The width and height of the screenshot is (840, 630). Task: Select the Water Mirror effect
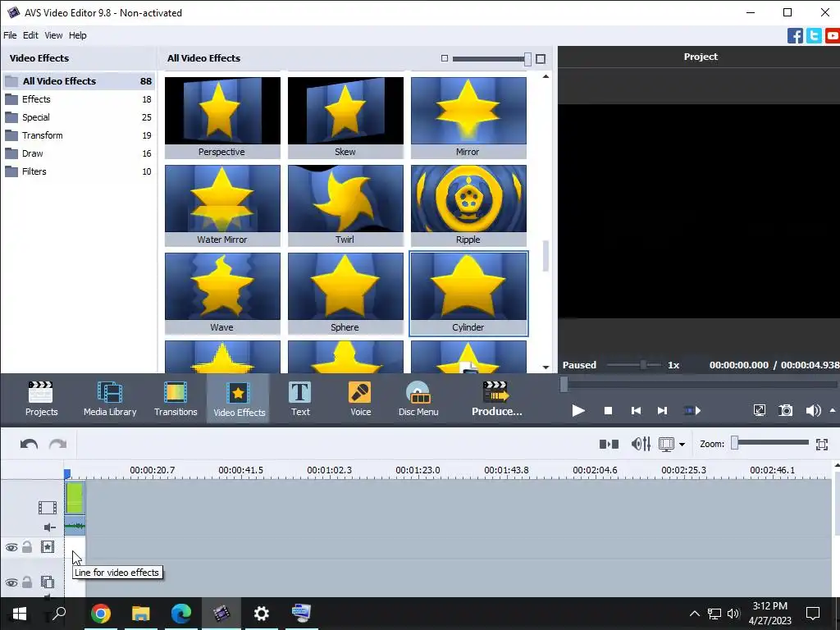point(222,205)
